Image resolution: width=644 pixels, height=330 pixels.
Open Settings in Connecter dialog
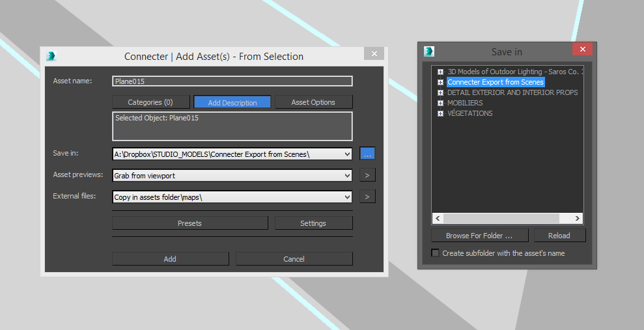(x=313, y=223)
